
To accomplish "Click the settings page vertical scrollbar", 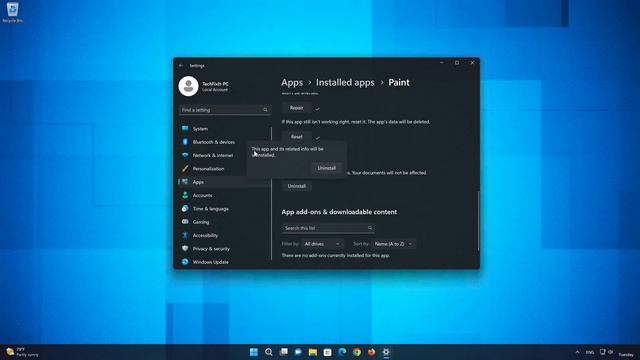I will tap(478, 220).
